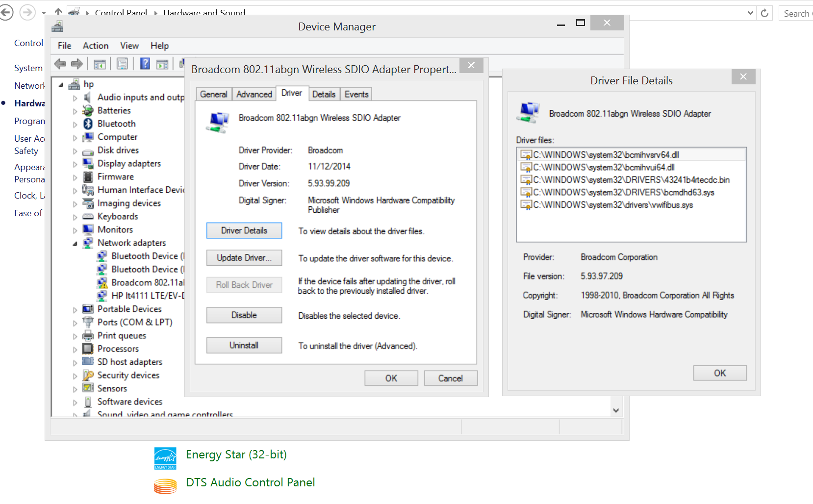Click the Control Panel Search box
Viewport: 813px width, 504px height.
pos(796,13)
